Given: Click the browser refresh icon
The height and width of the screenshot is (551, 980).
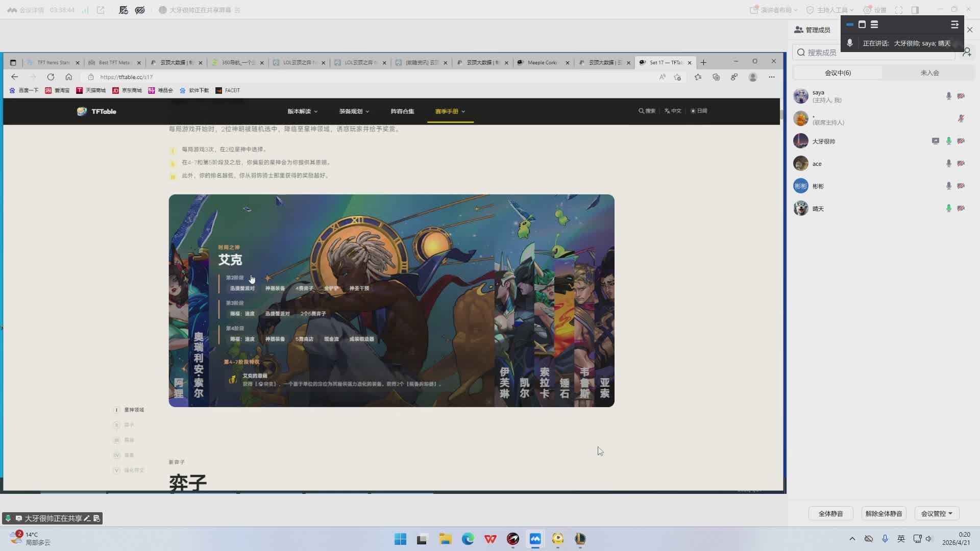Looking at the screenshot, I should pyautogui.click(x=51, y=77).
